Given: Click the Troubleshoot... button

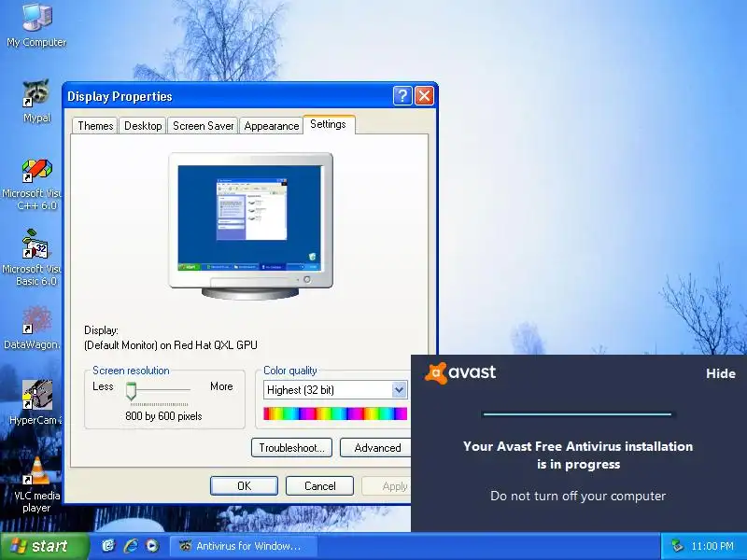Looking at the screenshot, I should [x=291, y=448].
